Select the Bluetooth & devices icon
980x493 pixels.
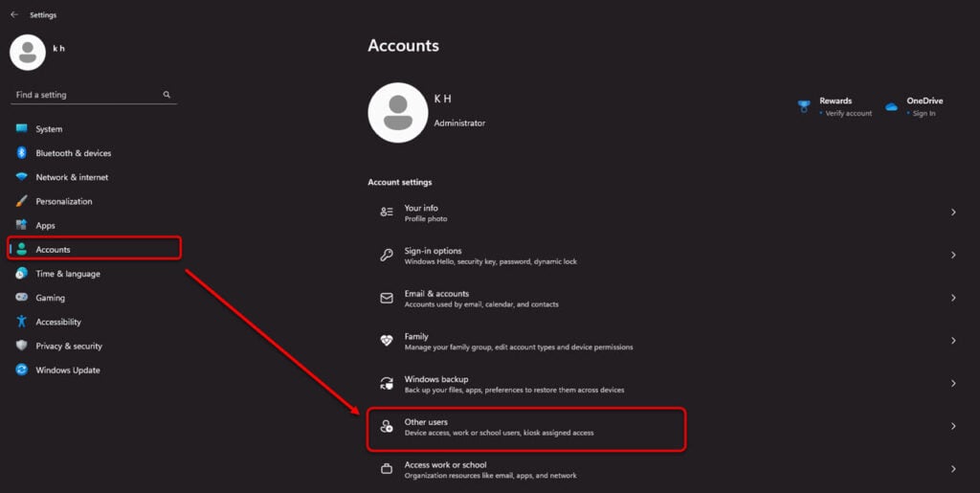[22, 153]
